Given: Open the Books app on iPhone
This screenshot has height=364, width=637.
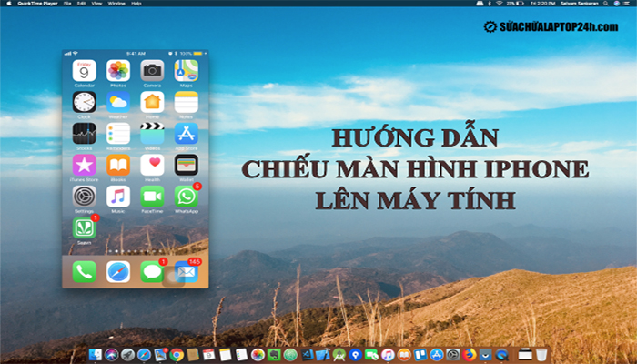Looking at the screenshot, I should click(118, 165).
